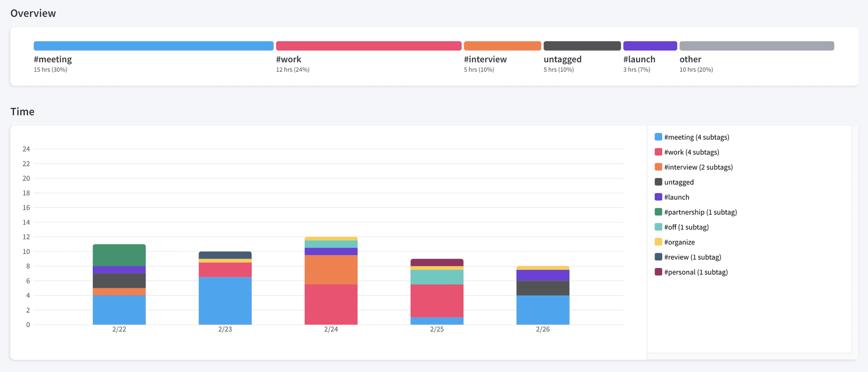Click the green #partnership segment on 2/22

(x=119, y=255)
